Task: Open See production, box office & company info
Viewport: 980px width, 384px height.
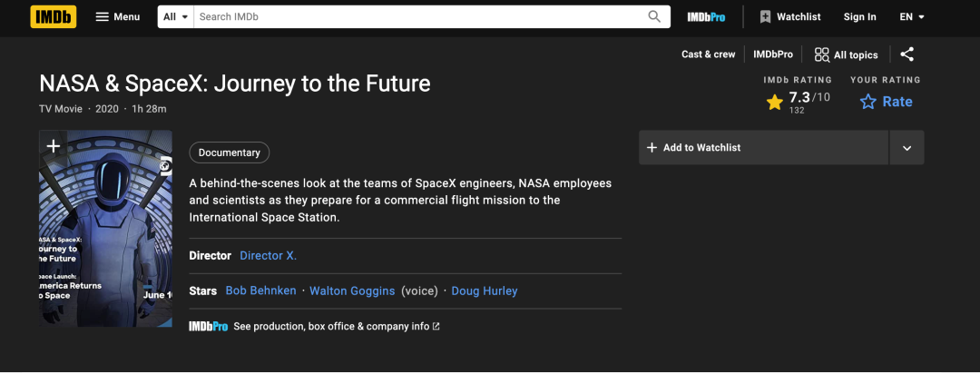Action: (337, 327)
